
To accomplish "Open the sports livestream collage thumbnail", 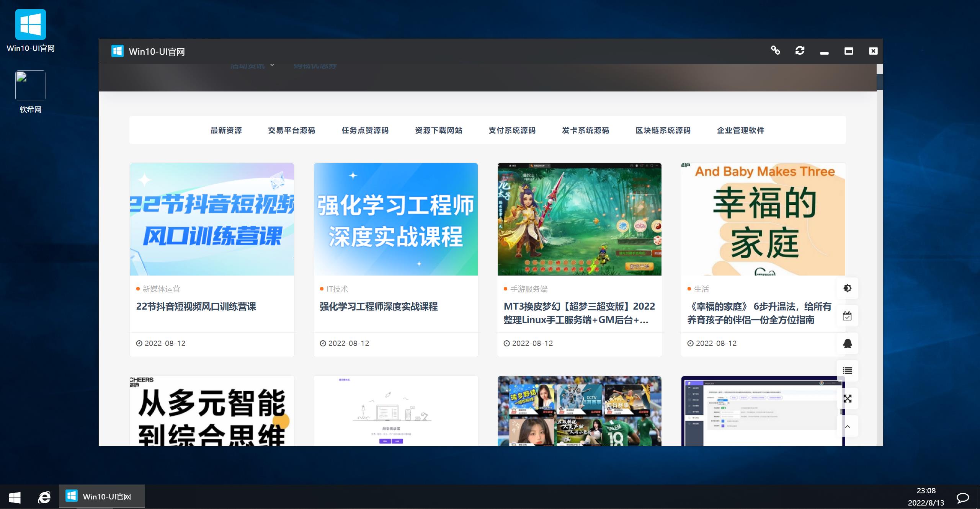I will (580, 411).
